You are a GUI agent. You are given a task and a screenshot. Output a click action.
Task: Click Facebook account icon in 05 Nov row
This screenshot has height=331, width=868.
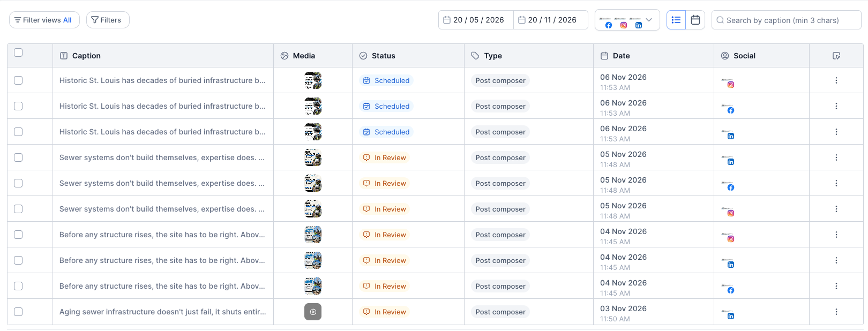(x=728, y=185)
